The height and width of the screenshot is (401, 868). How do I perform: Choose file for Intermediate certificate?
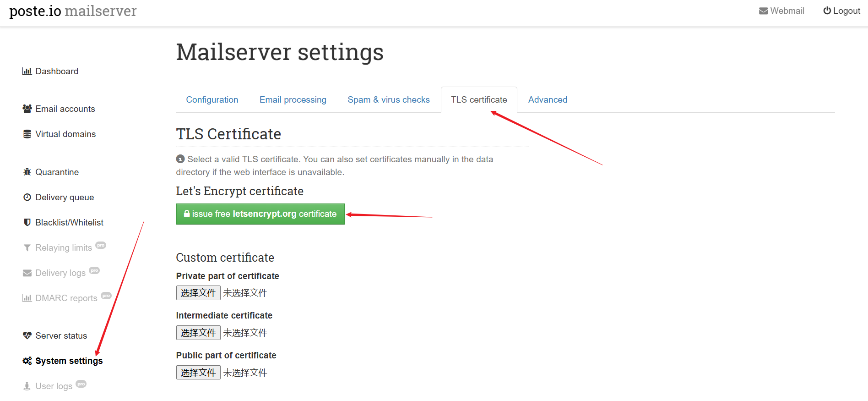[198, 333]
